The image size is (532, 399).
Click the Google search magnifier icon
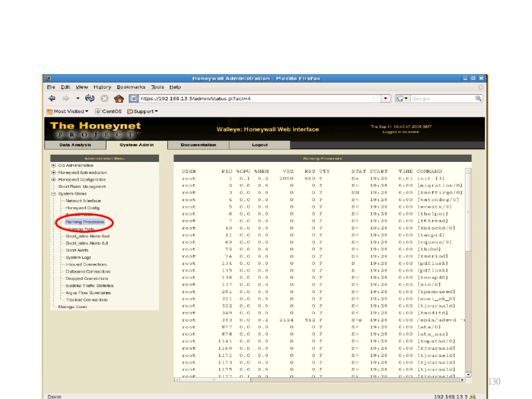(x=478, y=98)
